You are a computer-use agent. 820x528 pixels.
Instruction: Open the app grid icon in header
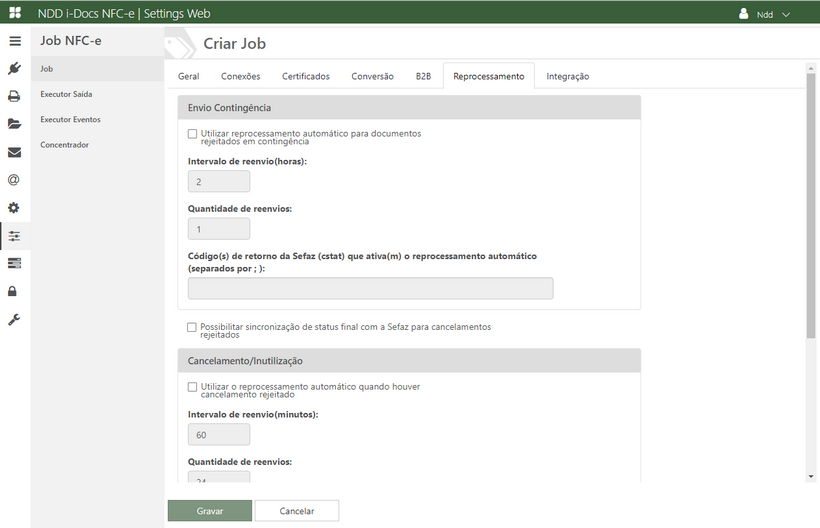pos(15,13)
